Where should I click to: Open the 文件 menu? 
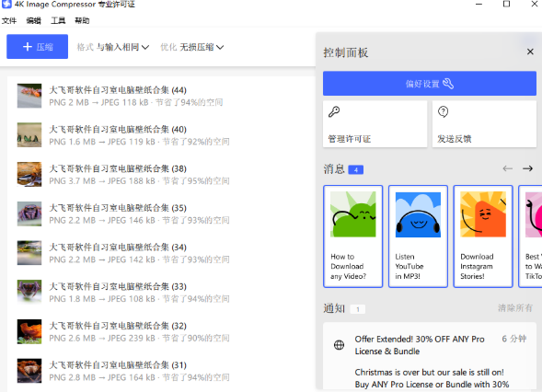[x=9, y=21]
